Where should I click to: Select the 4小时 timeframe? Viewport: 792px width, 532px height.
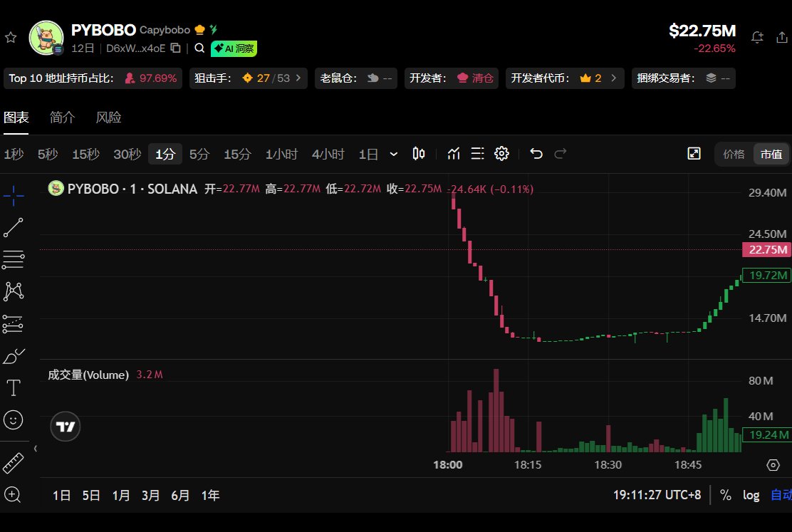328,154
